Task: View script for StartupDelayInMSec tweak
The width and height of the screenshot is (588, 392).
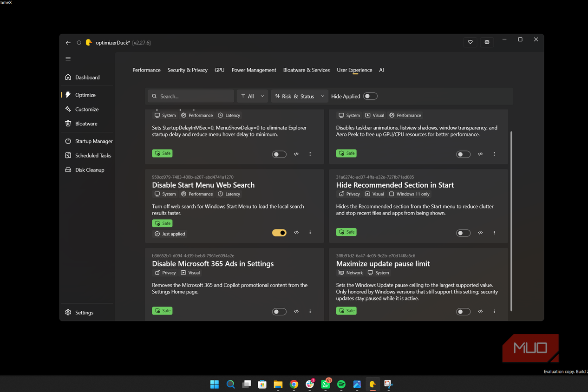Action: (x=296, y=154)
